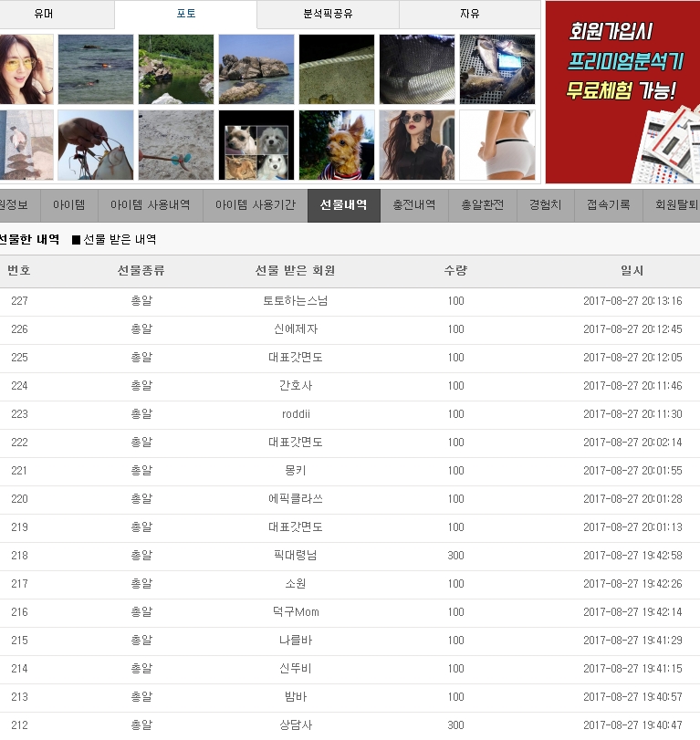Click the 선물종류 column header

pyautogui.click(x=141, y=270)
